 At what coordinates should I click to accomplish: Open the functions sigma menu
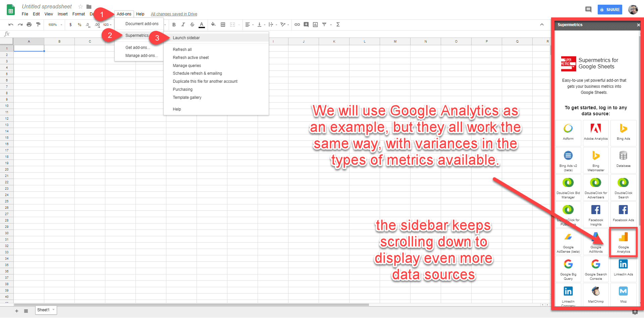click(x=338, y=24)
